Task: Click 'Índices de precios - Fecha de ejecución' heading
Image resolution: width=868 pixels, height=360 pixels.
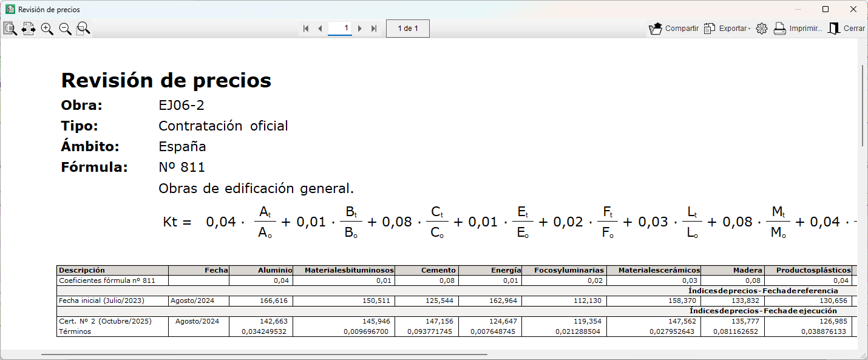Action: coord(764,311)
